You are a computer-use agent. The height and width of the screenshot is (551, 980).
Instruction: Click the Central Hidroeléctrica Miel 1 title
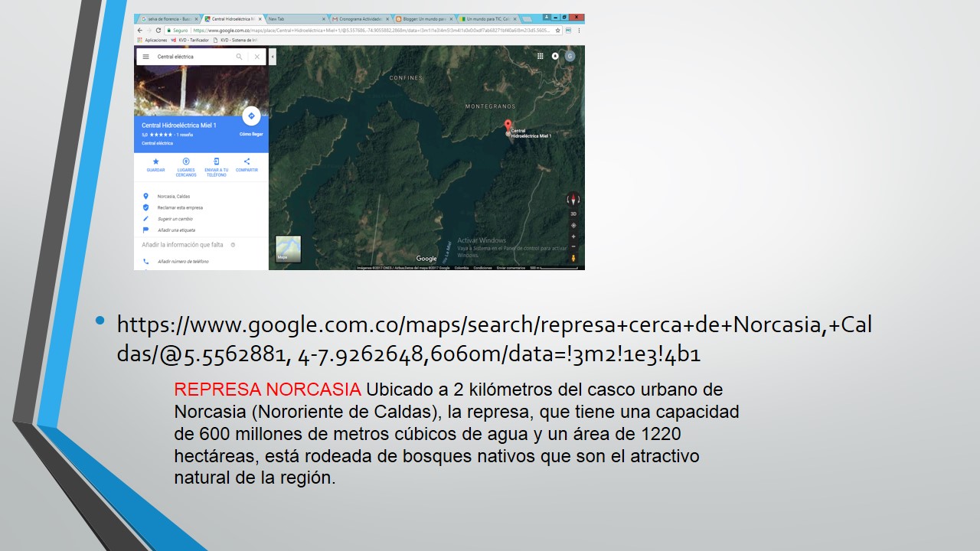coord(179,126)
